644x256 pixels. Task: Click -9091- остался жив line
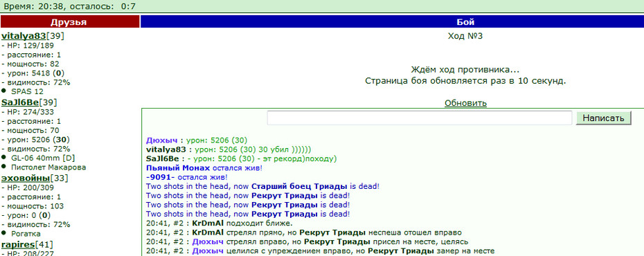pyautogui.click(x=186, y=177)
